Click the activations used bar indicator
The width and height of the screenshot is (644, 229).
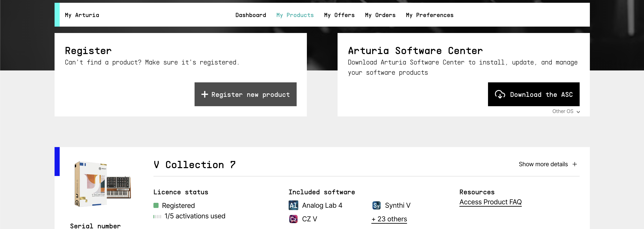[157, 216]
